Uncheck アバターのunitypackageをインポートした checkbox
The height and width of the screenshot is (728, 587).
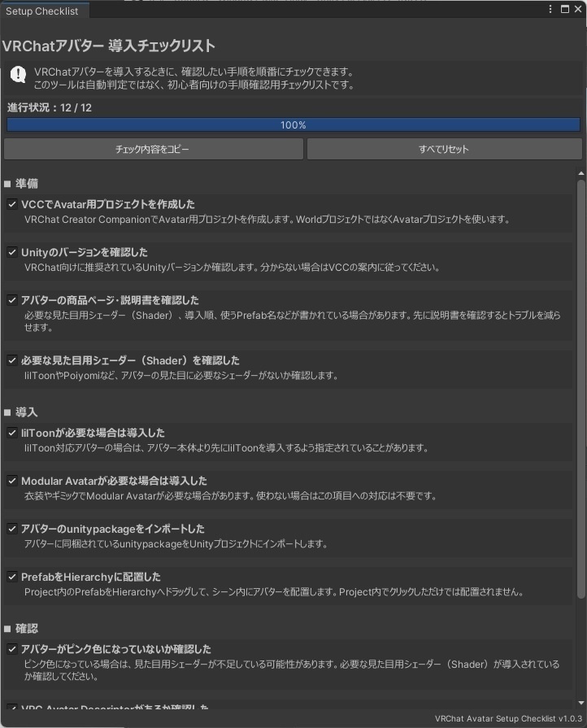click(x=12, y=529)
